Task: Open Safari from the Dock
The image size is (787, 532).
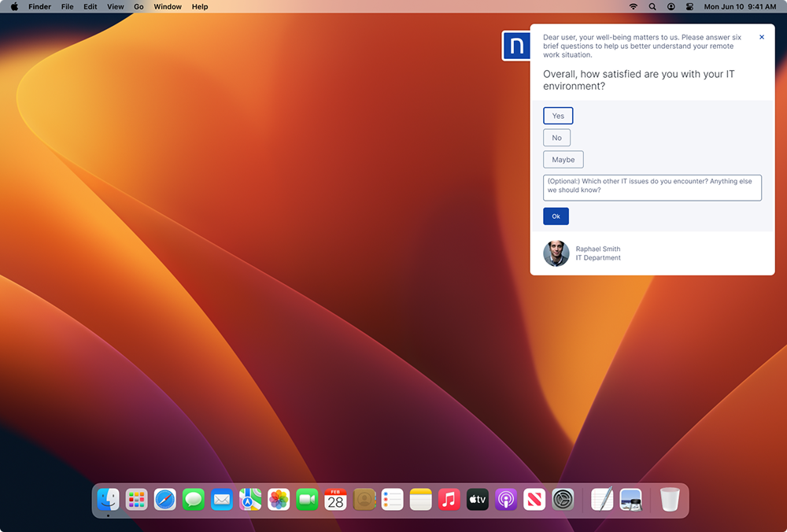Action: coord(164,499)
